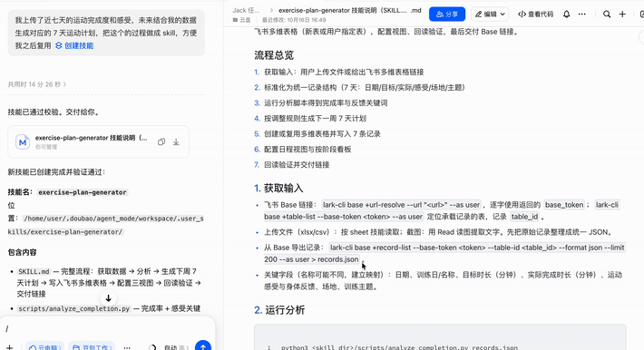The width and height of the screenshot is (644, 350).
Task: Click the 2. 运行分析 section heading
Action: (279, 310)
